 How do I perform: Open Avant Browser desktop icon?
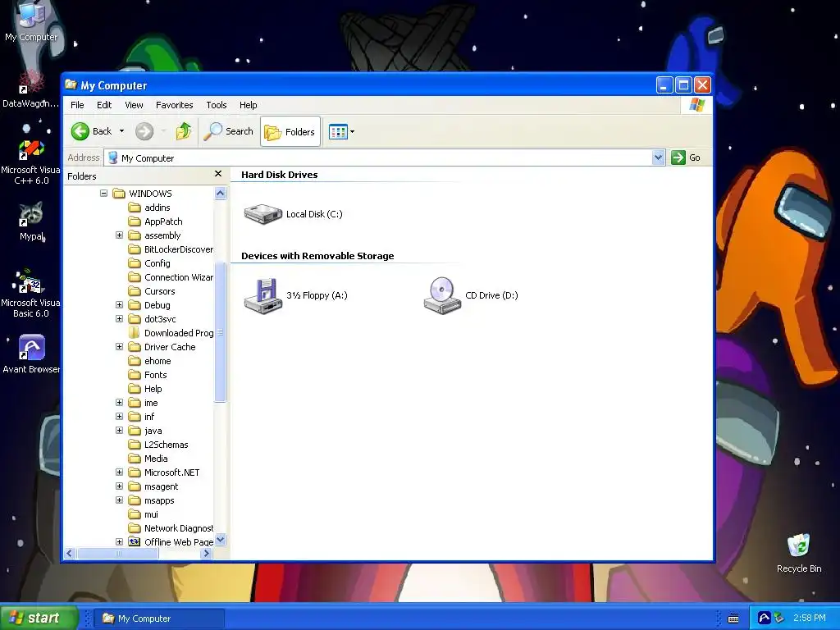(31, 354)
